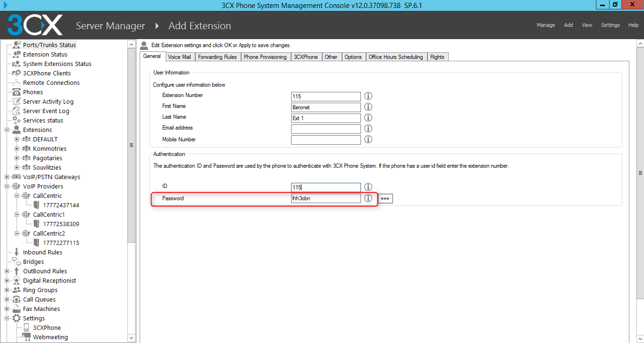The image size is (644, 343).
Task: Click the info icon beside Mobile Number
Action: click(368, 139)
